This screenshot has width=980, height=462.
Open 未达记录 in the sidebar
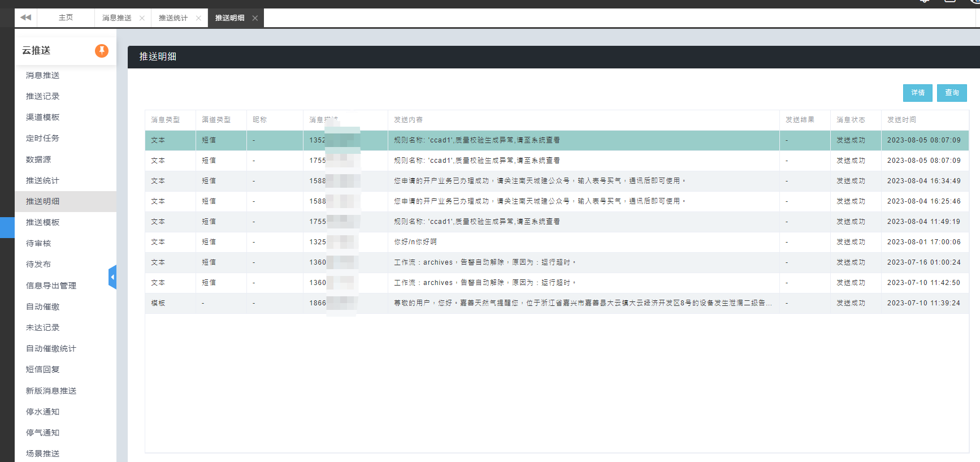66,327
